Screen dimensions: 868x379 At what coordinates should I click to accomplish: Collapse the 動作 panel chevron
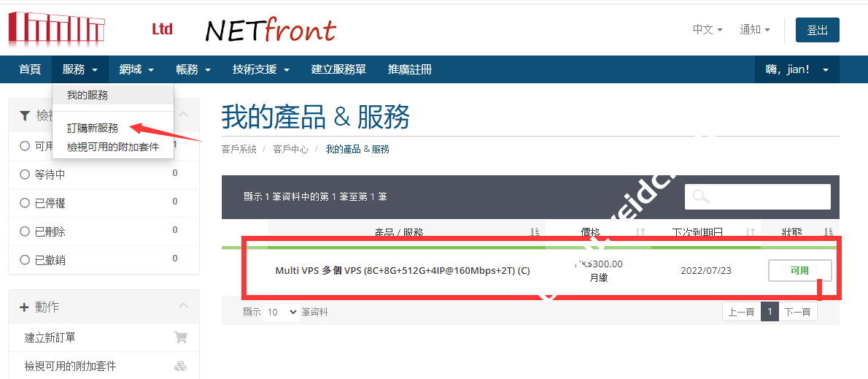pyautogui.click(x=183, y=305)
